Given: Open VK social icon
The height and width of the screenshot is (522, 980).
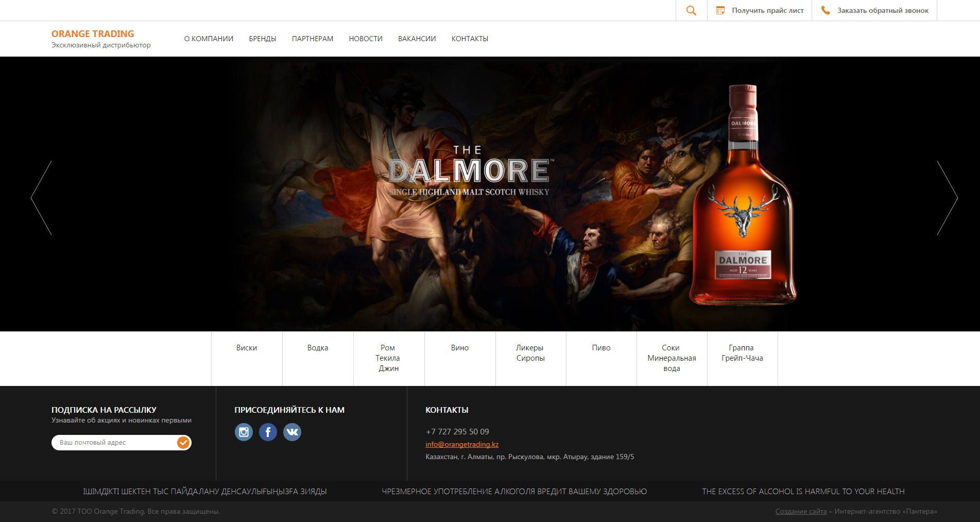Looking at the screenshot, I should click(x=292, y=432).
